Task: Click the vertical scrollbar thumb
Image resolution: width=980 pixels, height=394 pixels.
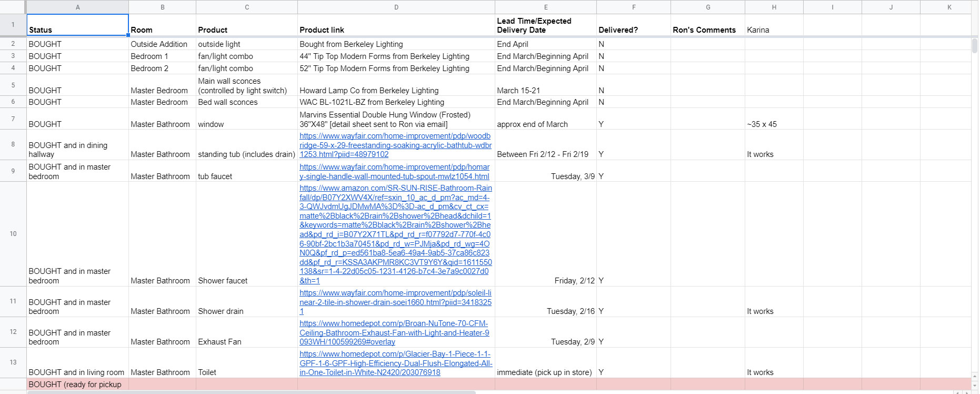Action: 974,45
